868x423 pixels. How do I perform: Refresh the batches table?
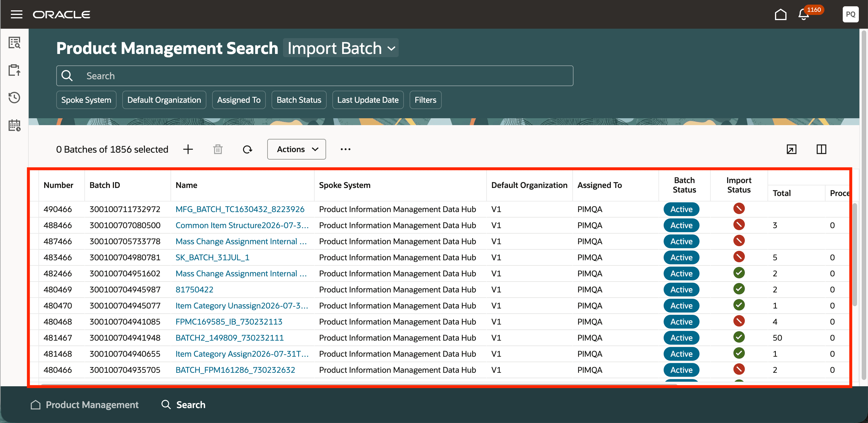tap(248, 149)
